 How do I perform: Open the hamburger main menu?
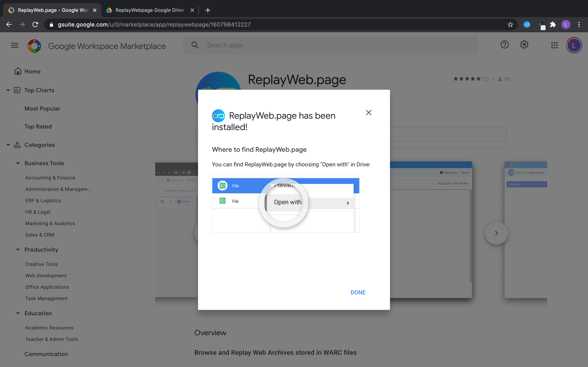click(x=14, y=45)
